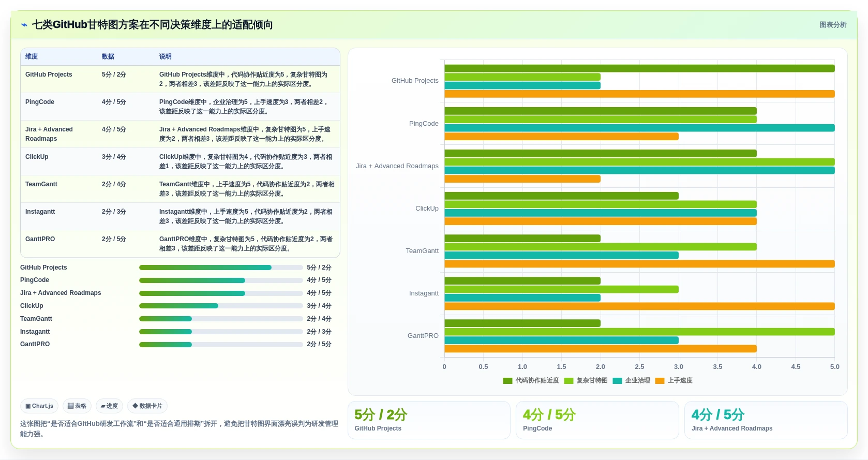Click the Jira + Advanced Roadmaps chart axis label
Screen dimensions: 868x460
397,166
